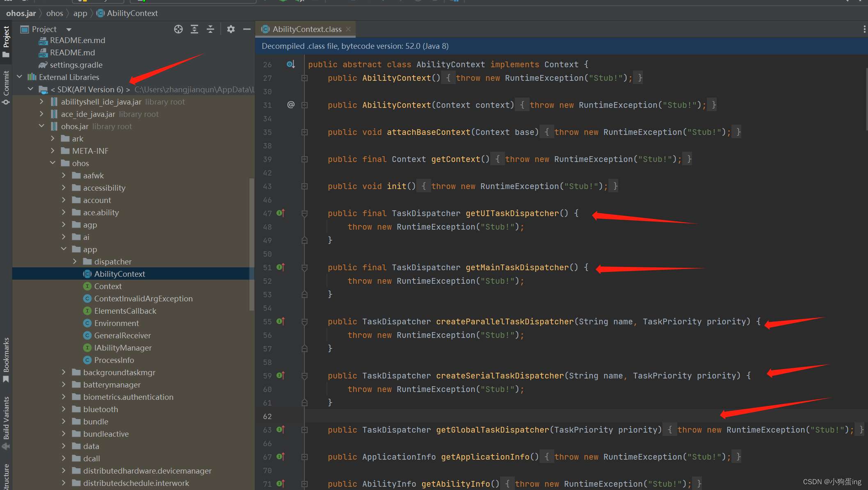Click the Project panel vertical scrollbar
This screenshot has height=490, width=868.
(x=251, y=244)
